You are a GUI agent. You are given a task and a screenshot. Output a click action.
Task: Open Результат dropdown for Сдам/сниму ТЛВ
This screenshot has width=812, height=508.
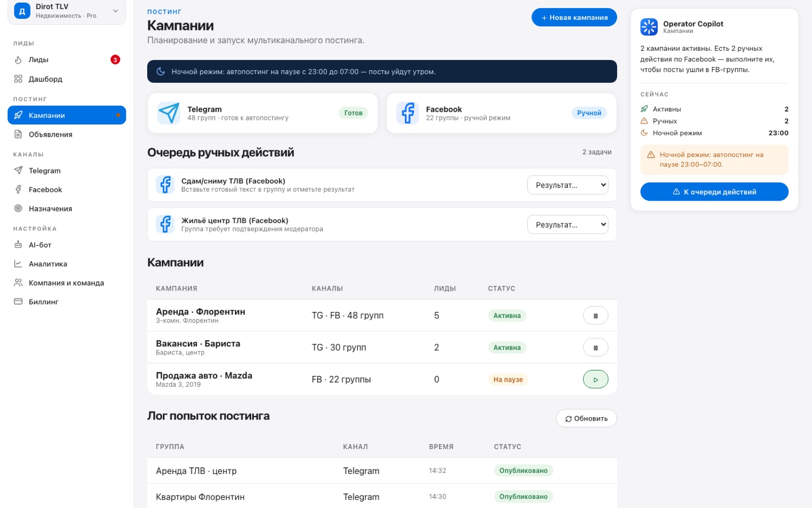click(568, 185)
